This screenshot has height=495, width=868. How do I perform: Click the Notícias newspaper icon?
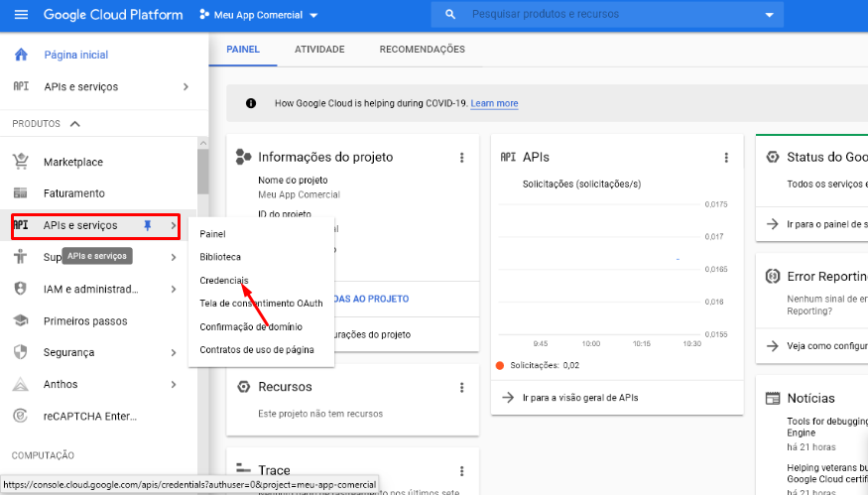[x=772, y=398]
